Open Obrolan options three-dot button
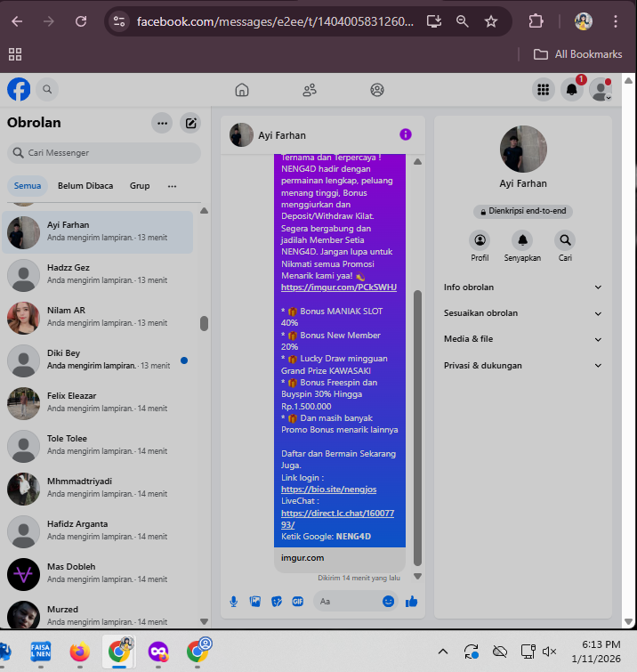 click(162, 124)
